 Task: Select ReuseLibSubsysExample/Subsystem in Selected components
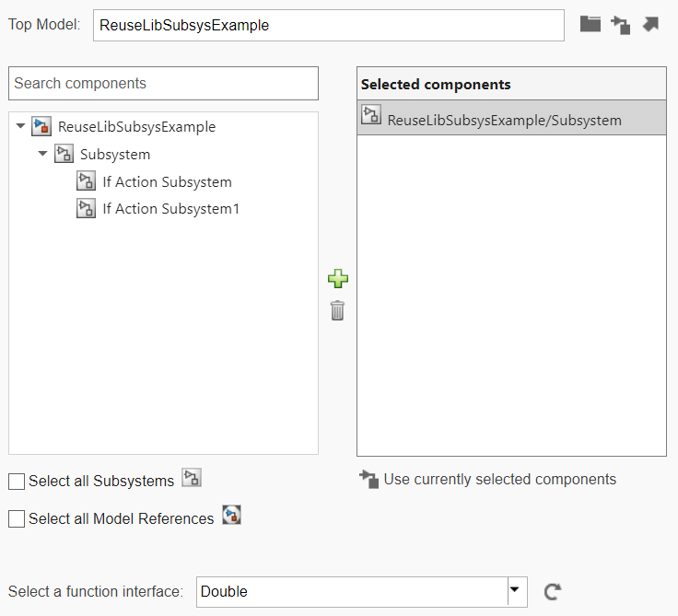pos(504,120)
